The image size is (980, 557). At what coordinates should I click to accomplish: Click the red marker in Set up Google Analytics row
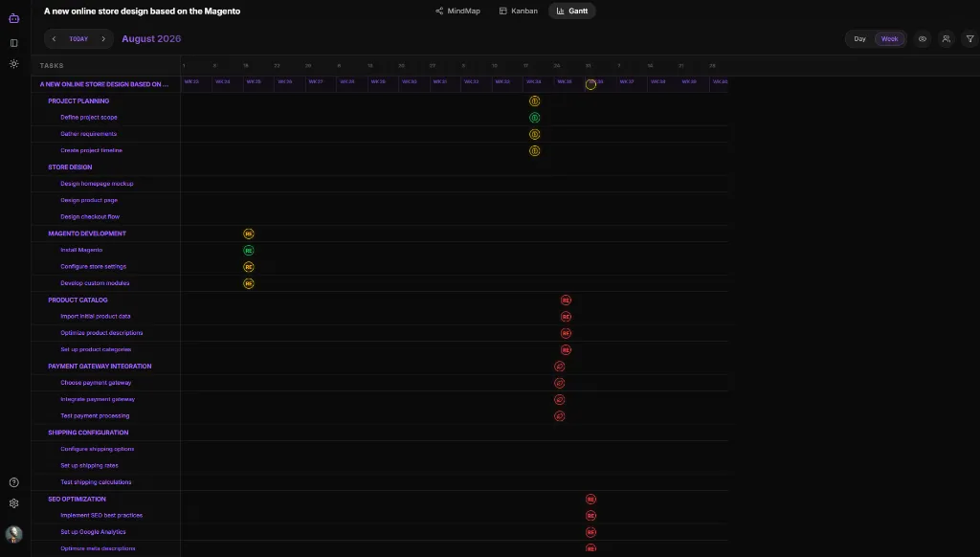590,532
